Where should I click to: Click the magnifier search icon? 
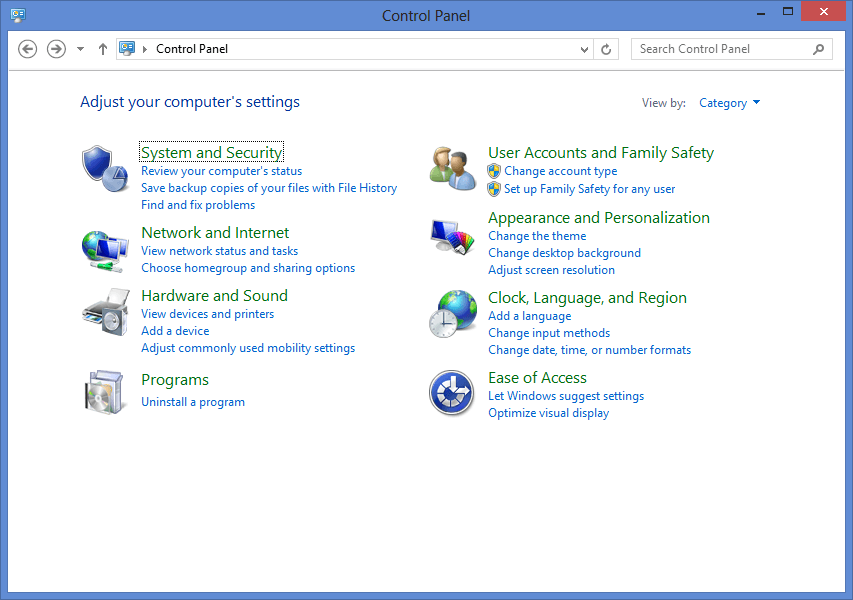click(x=819, y=50)
